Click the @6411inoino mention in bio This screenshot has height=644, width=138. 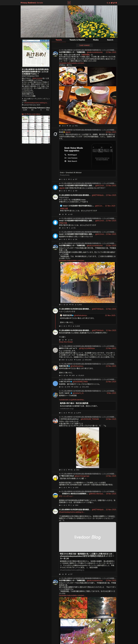pos(37,78)
